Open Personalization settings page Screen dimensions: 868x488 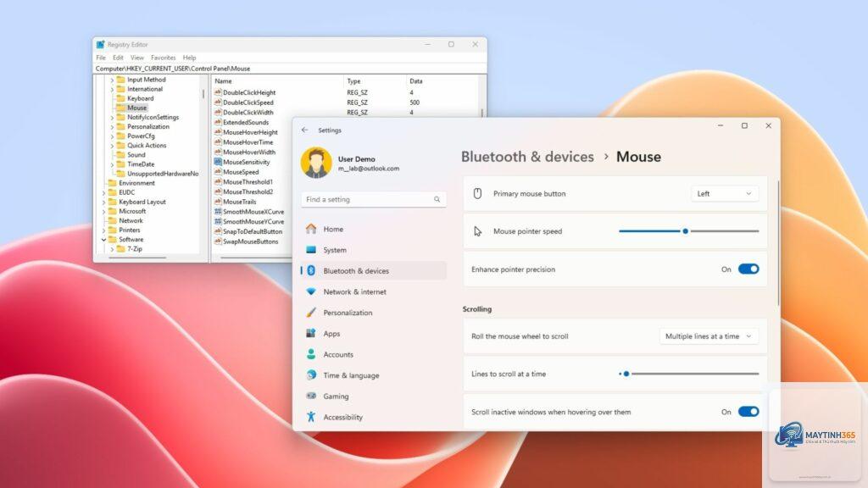tap(374, 313)
